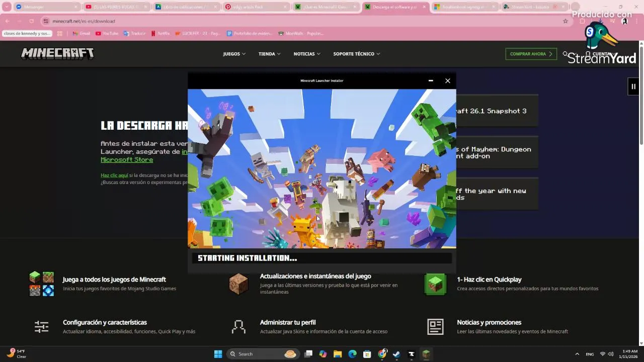The width and height of the screenshot is (644, 362).
Task: Open the YouTube bookmark
Action: (107, 34)
